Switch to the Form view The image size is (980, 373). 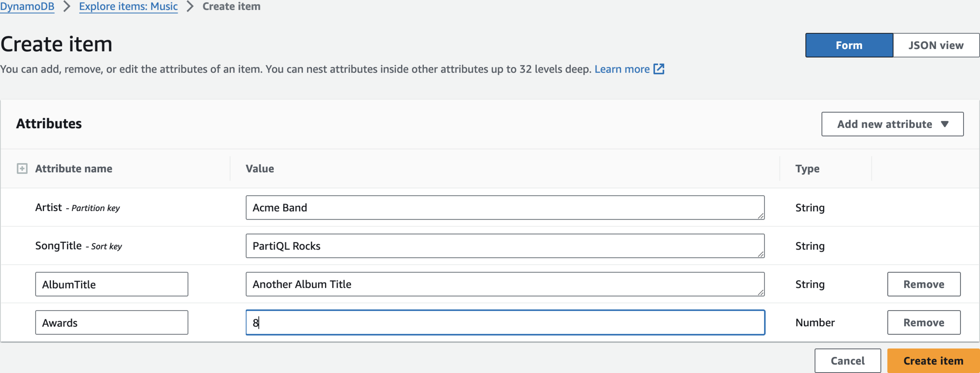tap(849, 45)
